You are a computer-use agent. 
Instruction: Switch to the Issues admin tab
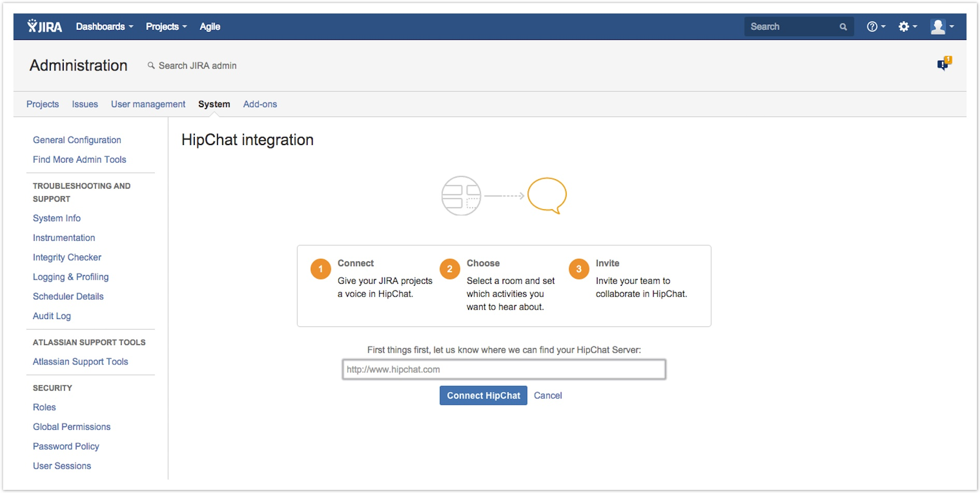(85, 104)
